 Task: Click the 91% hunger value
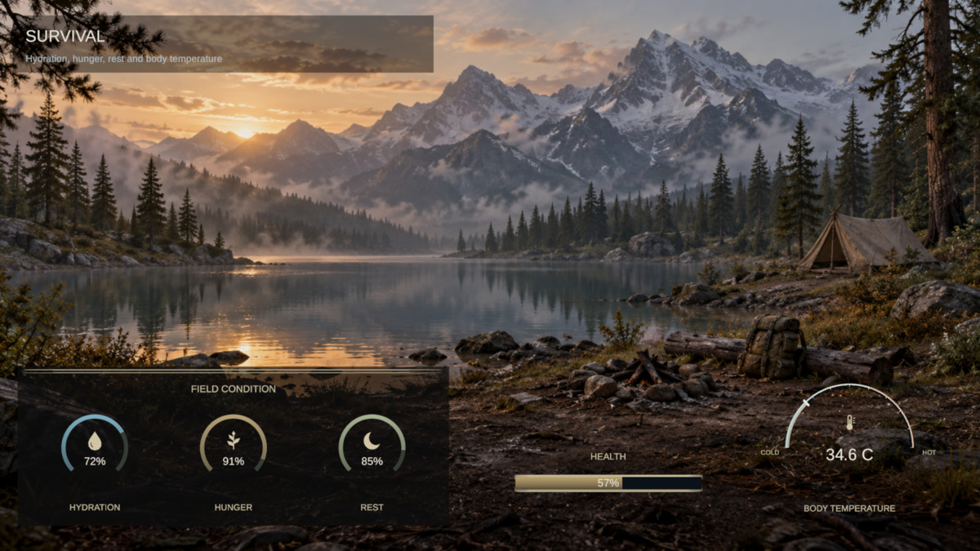tap(234, 461)
